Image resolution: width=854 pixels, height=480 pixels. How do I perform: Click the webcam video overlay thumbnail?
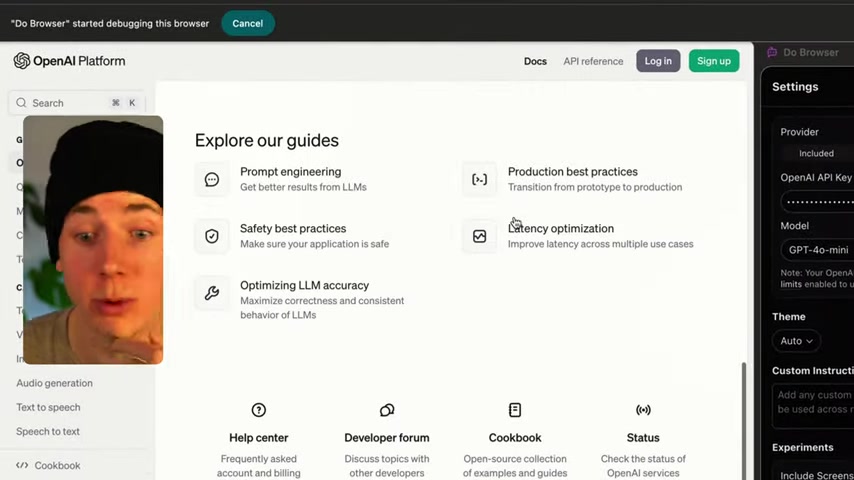pyautogui.click(x=93, y=240)
